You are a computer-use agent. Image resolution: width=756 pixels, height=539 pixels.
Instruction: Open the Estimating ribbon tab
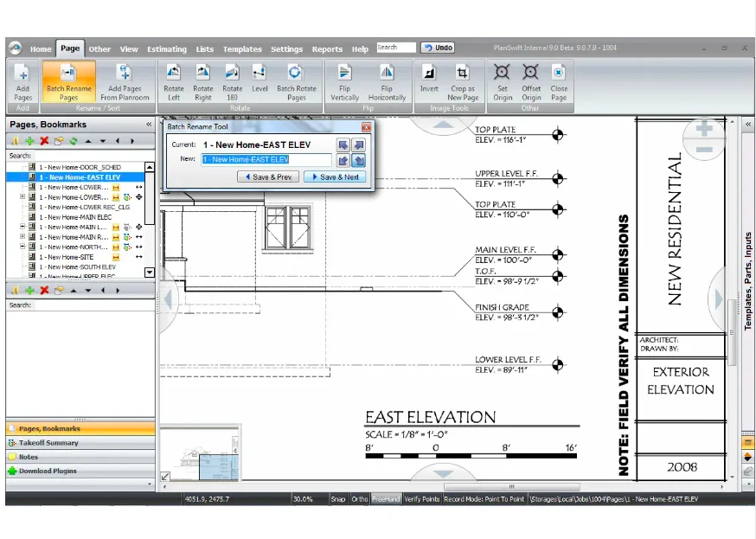coord(166,49)
